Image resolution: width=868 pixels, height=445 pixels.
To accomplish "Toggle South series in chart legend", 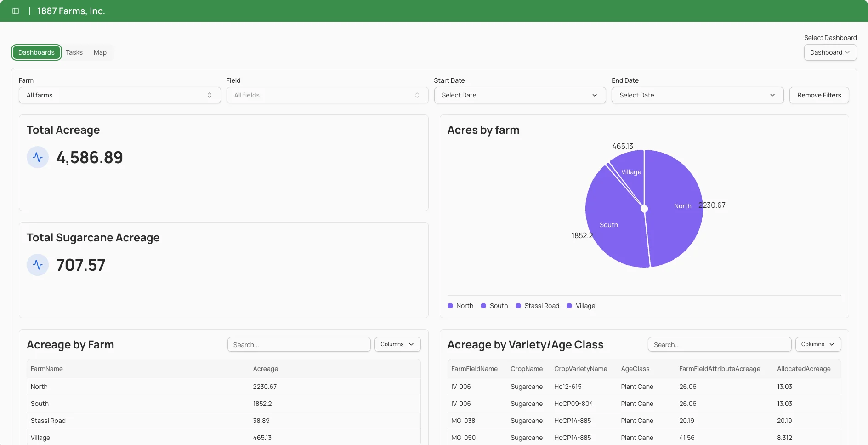I will [x=494, y=306].
